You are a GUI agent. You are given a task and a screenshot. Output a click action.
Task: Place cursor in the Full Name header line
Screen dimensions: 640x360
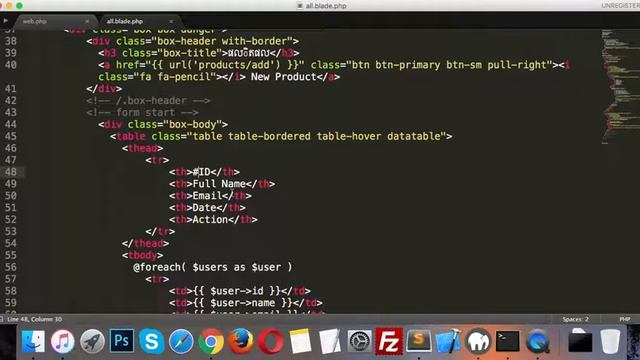click(222, 184)
